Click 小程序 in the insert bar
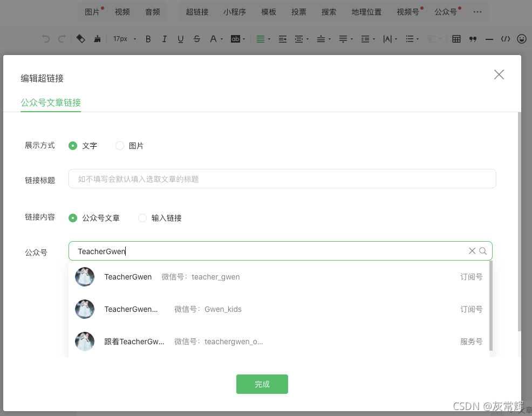Screen dimensions: 532x416 (x=235, y=12)
